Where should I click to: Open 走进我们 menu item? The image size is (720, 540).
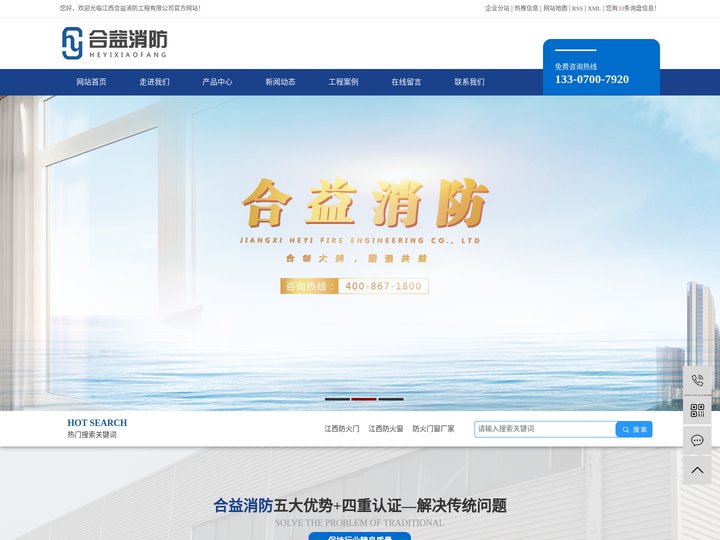[154, 82]
